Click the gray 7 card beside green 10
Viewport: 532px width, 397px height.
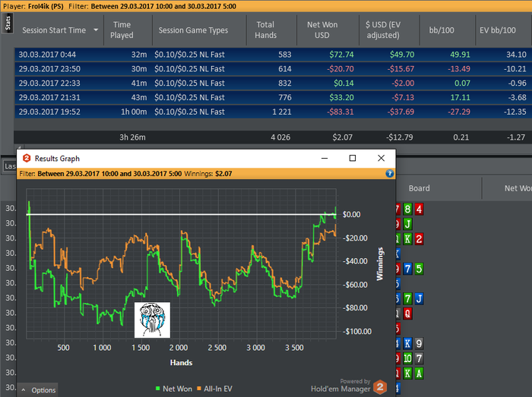point(419,358)
